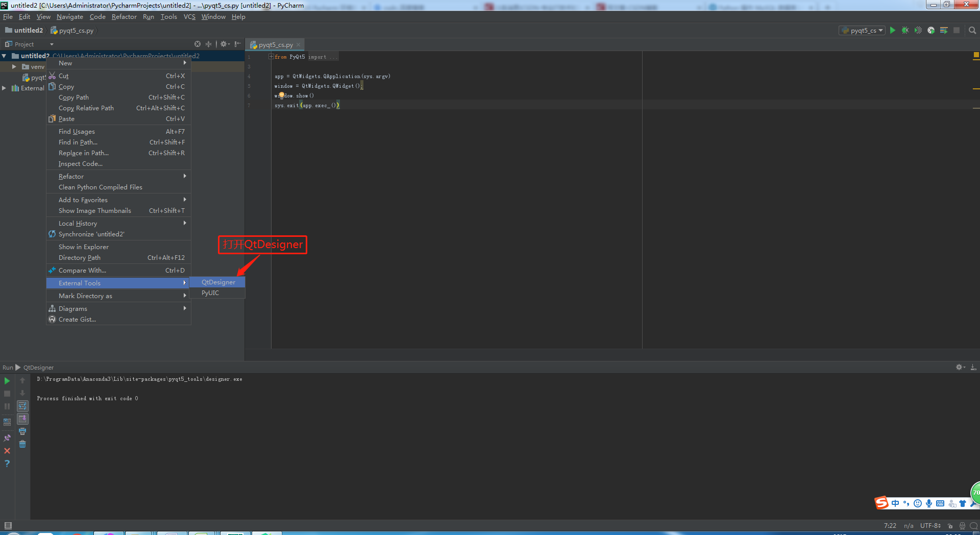Rerun QtDesigner in the Run panel
The width and height of the screenshot is (980, 535).
(x=7, y=381)
